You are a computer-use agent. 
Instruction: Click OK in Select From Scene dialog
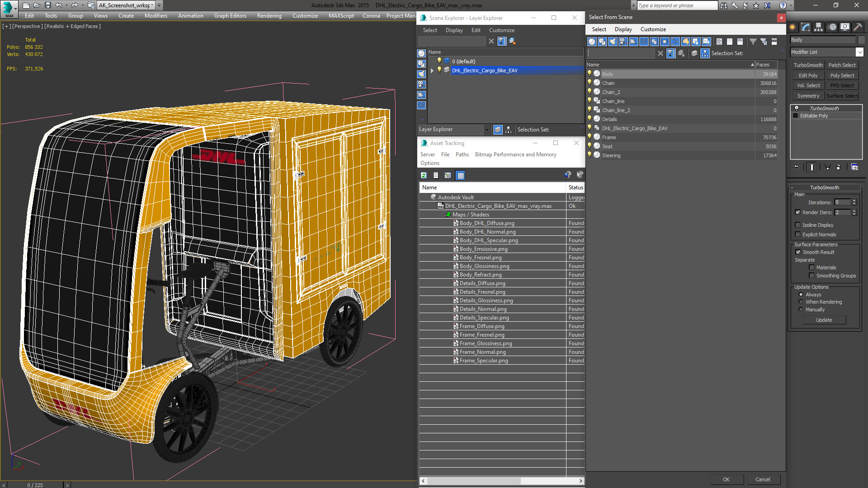point(726,479)
